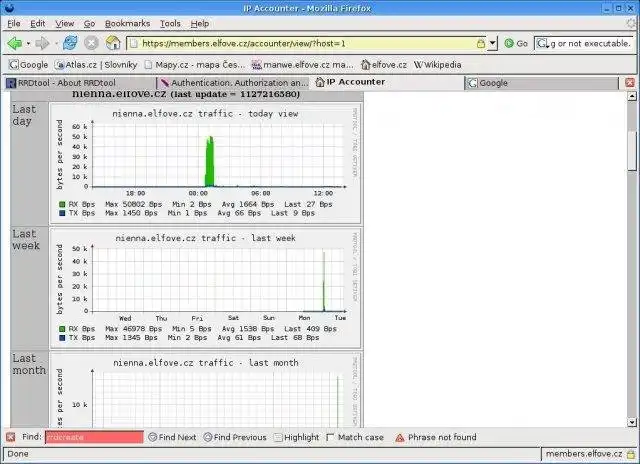Click the today view traffic graph
Image resolution: width=640 pixels, height=464 pixels.
pos(205,163)
